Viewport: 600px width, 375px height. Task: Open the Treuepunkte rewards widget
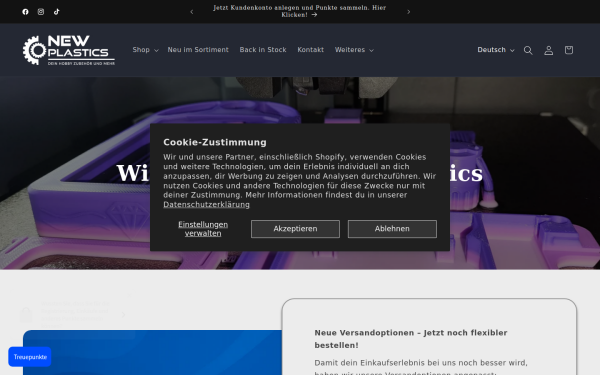point(30,357)
